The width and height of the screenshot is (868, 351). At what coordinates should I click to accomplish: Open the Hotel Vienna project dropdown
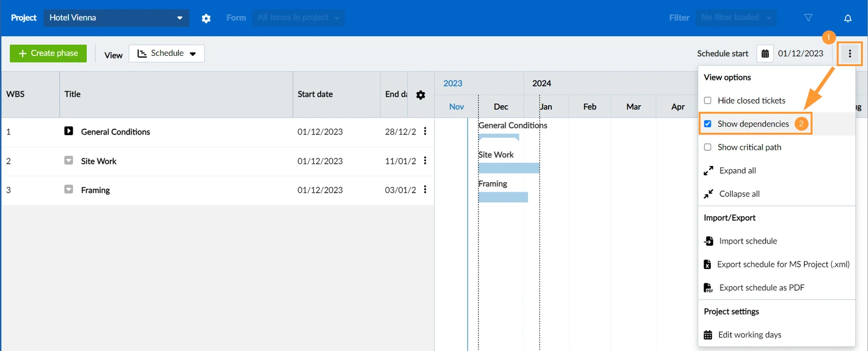pos(116,18)
